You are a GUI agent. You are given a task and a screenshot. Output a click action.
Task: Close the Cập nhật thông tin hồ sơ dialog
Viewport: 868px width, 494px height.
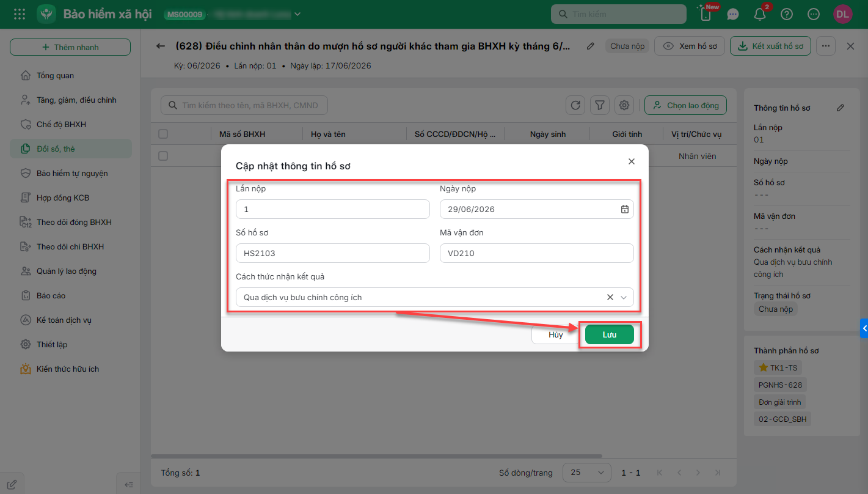click(632, 161)
